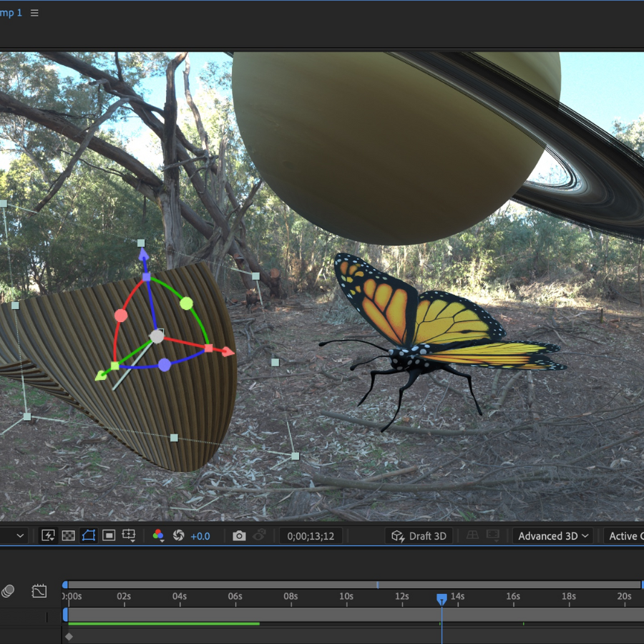Click the Region of Interest icon

click(x=109, y=535)
